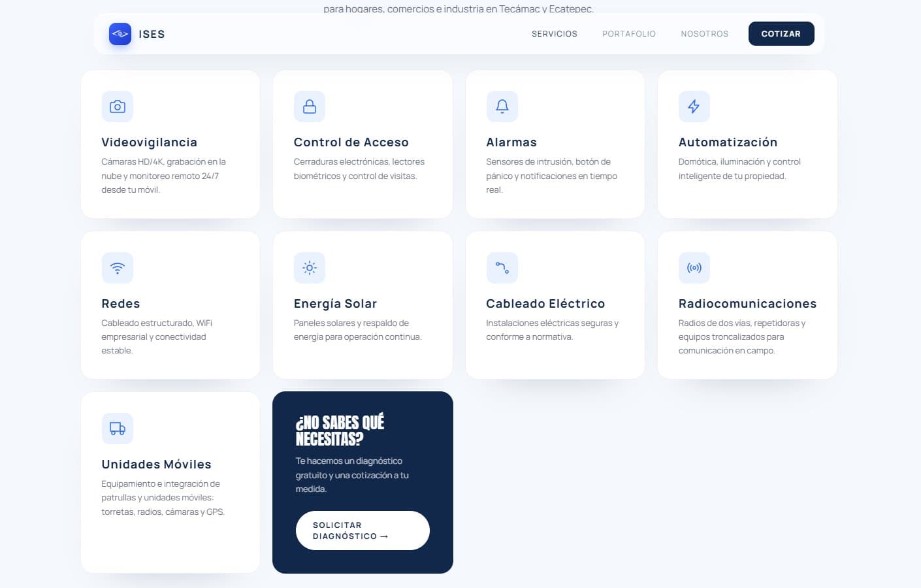This screenshot has width=921, height=588.
Task: Select the Energía Solar heading
Action: tap(336, 304)
